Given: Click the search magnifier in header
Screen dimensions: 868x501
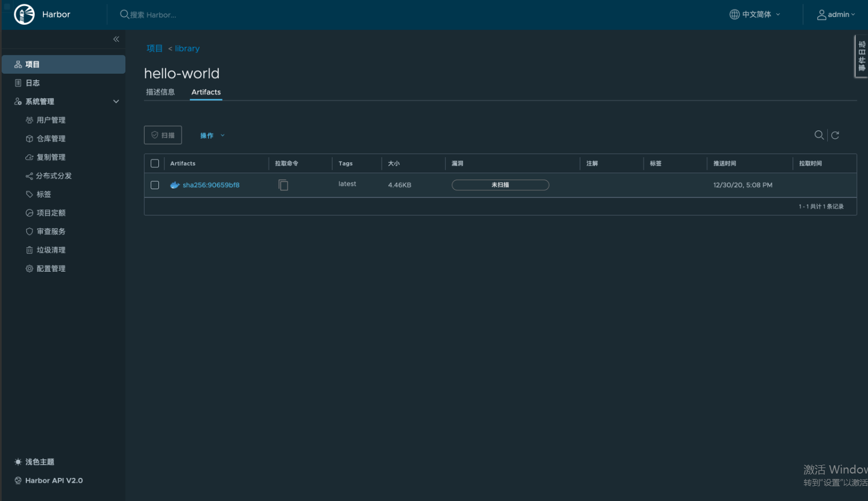Looking at the screenshot, I should [x=124, y=14].
